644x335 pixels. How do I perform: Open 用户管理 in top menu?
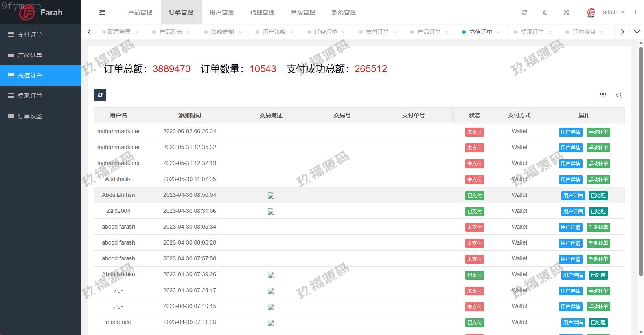(x=221, y=13)
